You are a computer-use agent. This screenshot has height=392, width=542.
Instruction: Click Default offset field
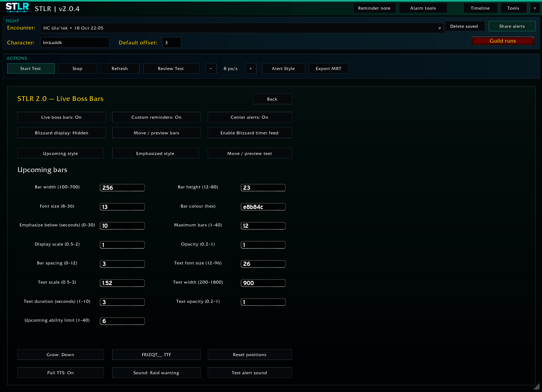pos(171,43)
